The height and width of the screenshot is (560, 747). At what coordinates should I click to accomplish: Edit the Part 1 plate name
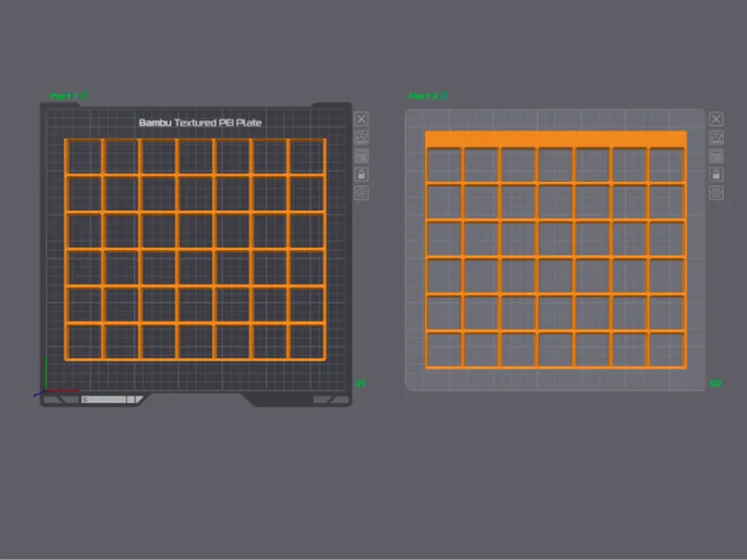[x=84, y=96]
